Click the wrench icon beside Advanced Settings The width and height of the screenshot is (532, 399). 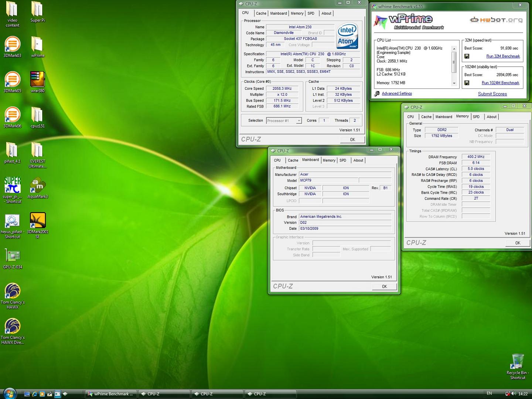377,93
